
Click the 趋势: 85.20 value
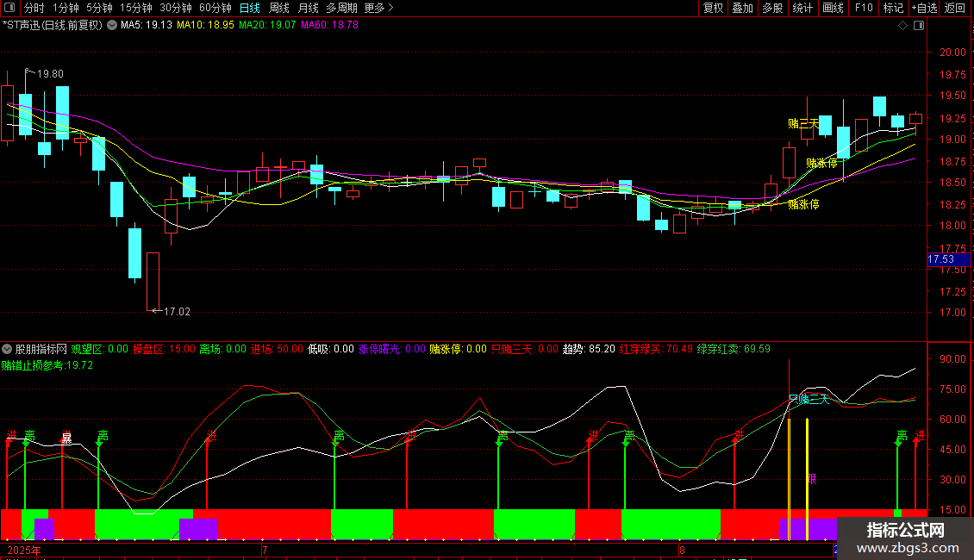(589, 350)
